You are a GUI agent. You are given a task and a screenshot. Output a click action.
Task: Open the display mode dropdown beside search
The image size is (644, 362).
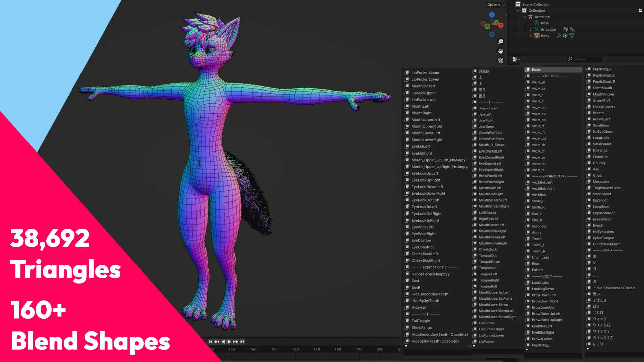516,59
